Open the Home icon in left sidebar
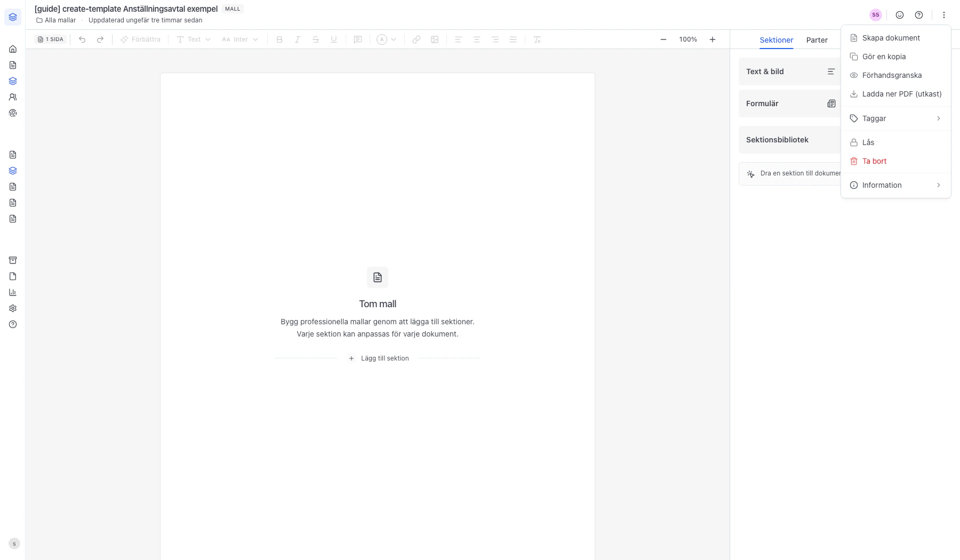Screen dimensions: 960x560 coord(13,49)
